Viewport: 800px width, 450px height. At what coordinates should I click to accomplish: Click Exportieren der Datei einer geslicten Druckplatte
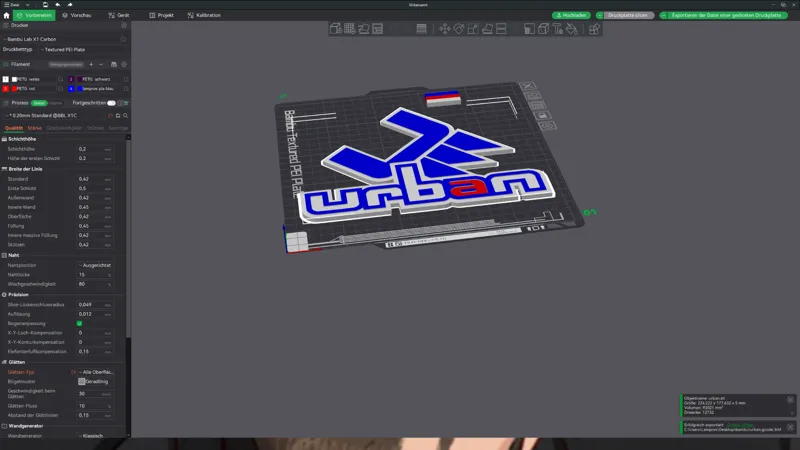pos(727,15)
